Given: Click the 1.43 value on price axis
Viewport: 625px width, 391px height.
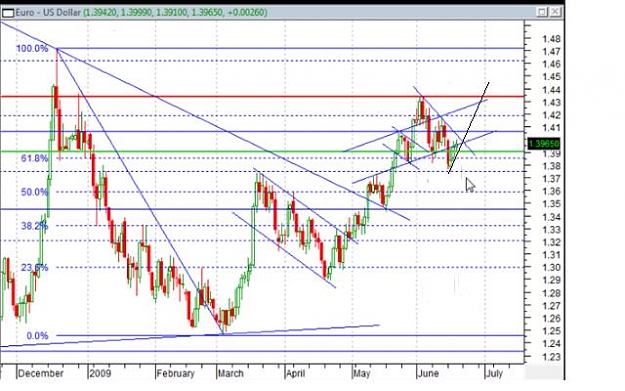Looking at the screenshot, I should [551, 102].
